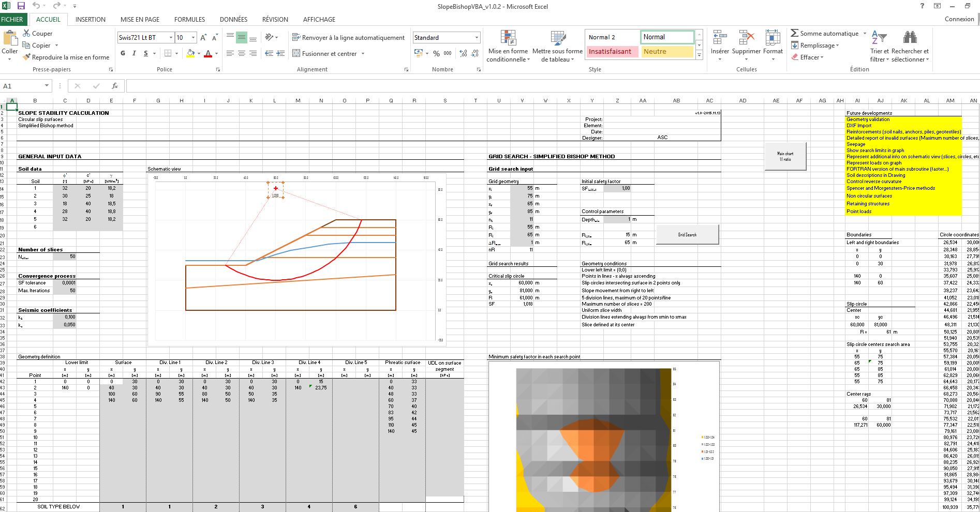This screenshot has height=512, width=980.
Task: Align text left in cell
Action: pyautogui.click(x=230, y=53)
